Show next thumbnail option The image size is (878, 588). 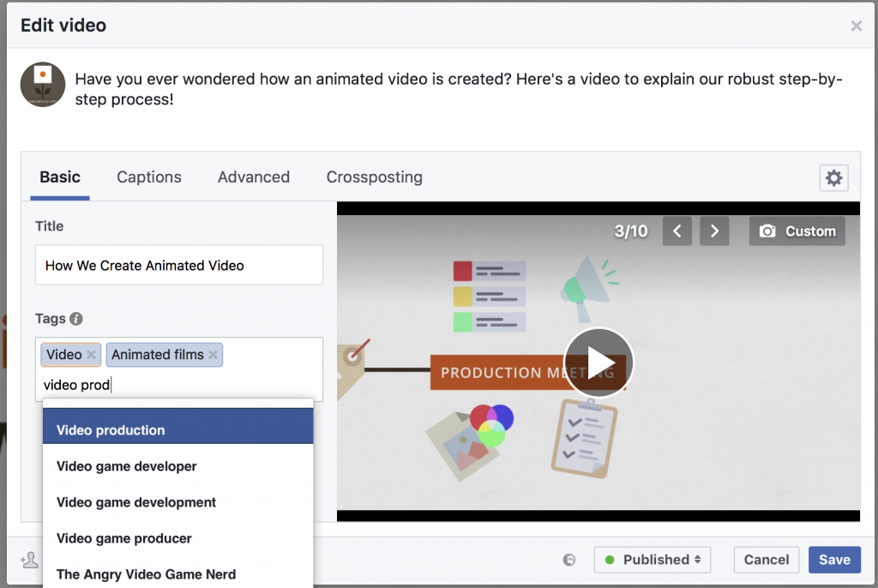[714, 231]
